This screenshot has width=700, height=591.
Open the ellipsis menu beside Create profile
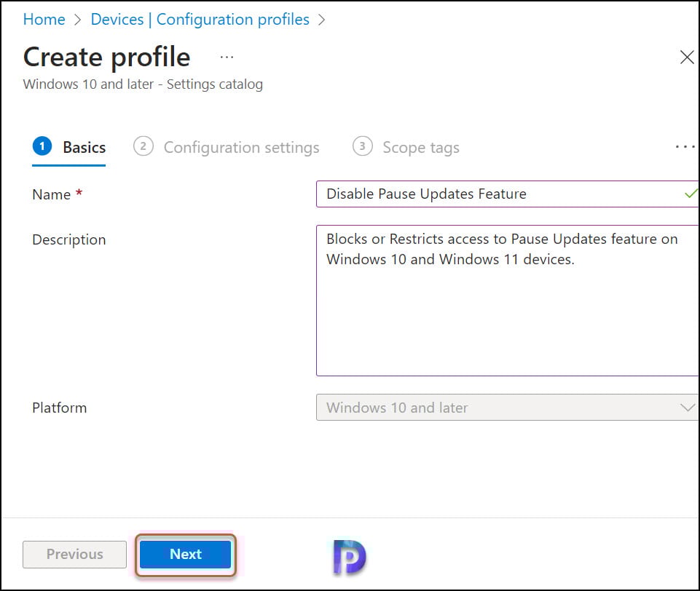click(227, 57)
